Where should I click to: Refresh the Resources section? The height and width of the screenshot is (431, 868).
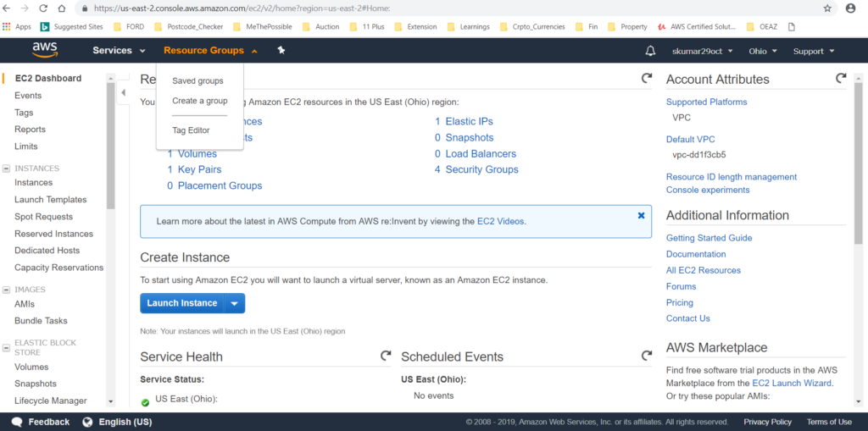[646, 79]
